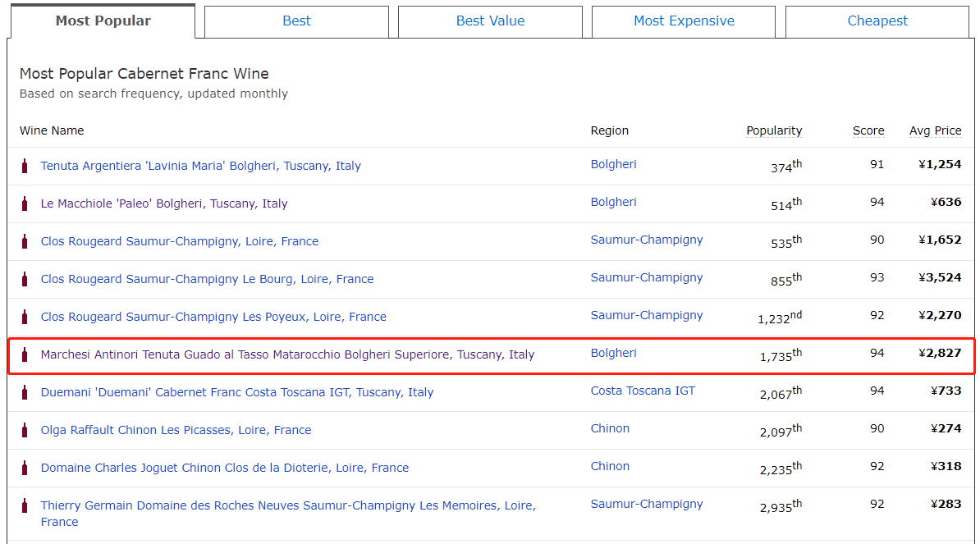980x544 pixels.
Task: Click the ¥2,827 average price
Action: pyautogui.click(x=940, y=353)
